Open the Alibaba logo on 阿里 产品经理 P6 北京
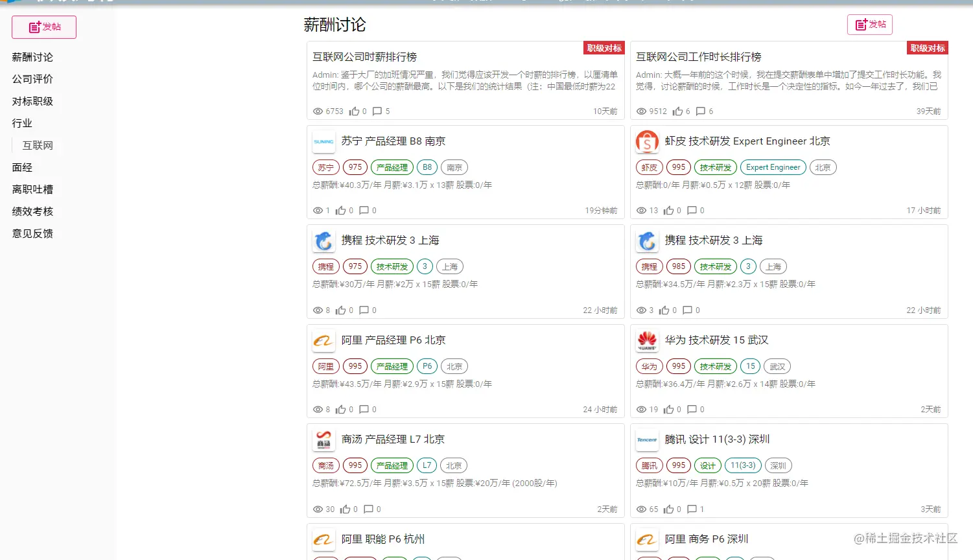The height and width of the screenshot is (560, 973). pyautogui.click(x=323, y=340)
